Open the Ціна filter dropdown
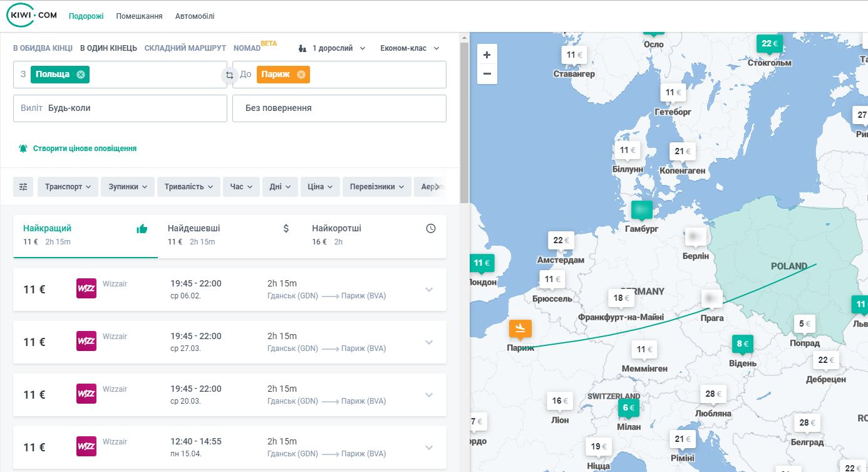The height and width of the screenshot is (472, 868). click(320, 186)
